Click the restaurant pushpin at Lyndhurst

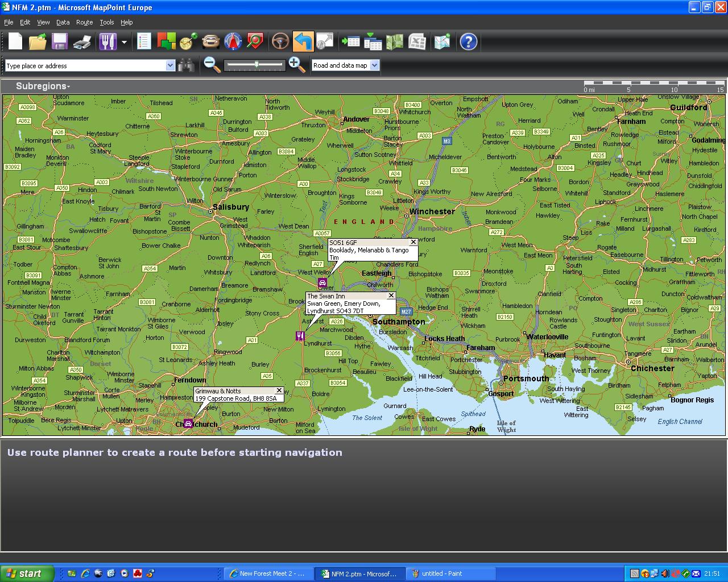300,336
